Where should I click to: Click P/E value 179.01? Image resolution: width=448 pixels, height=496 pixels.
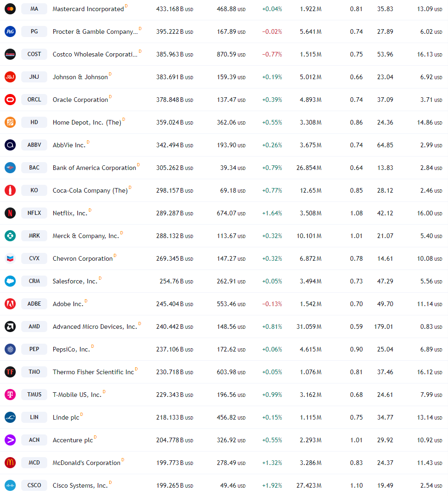click(x=384, y=326)
